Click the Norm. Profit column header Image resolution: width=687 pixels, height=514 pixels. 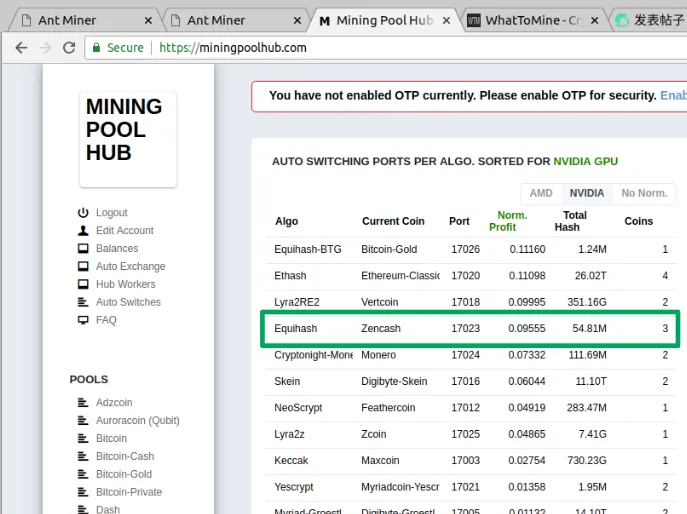[x=508, y=221]
